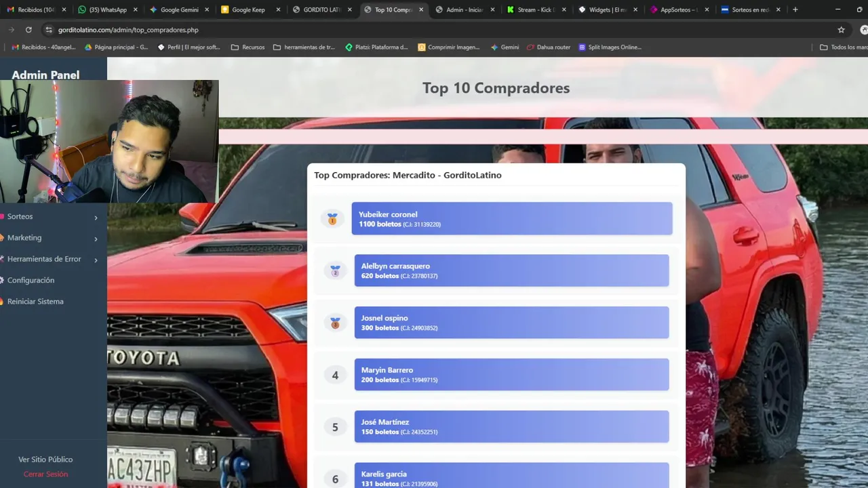Click the Admin Panel title
868x488 pixels.
pyautogui.click(x=45, y=75)
